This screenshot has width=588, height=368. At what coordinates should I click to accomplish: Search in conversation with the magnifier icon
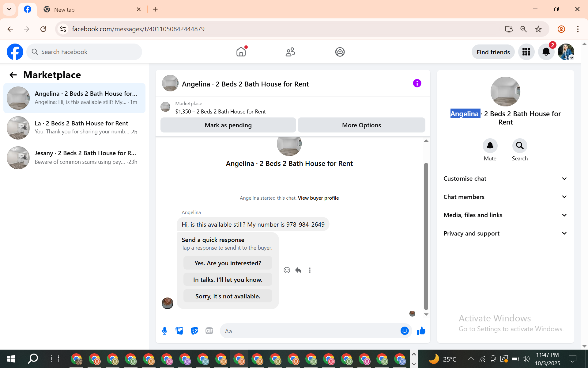point(520,146)
